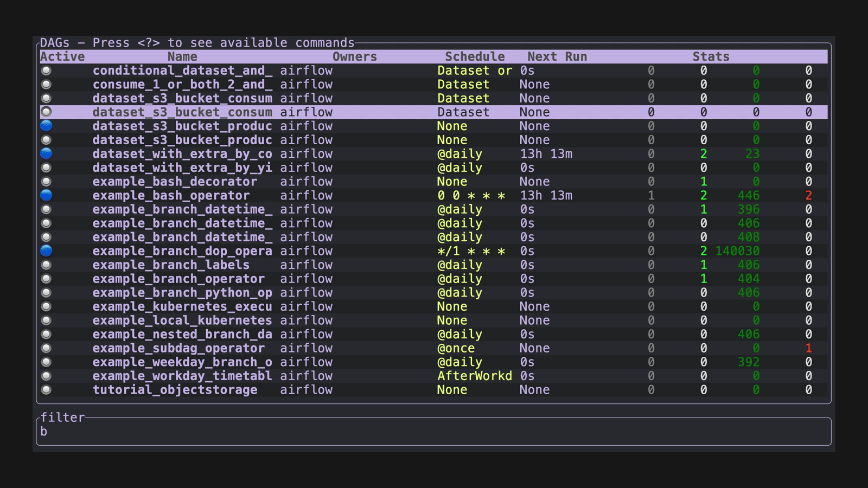Viewport: 868px width, 488px height.
Task: Click the Stats column header
Action: click(x=711, y=56)
